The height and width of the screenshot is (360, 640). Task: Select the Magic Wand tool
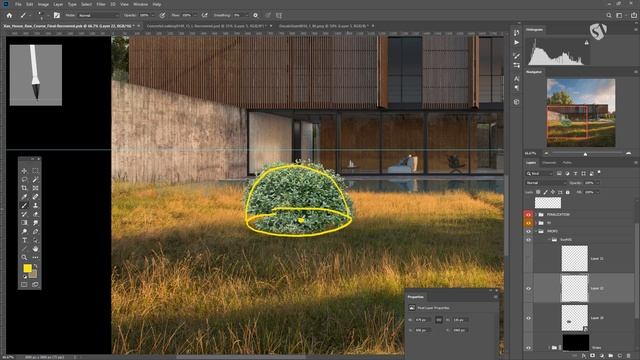36,180
